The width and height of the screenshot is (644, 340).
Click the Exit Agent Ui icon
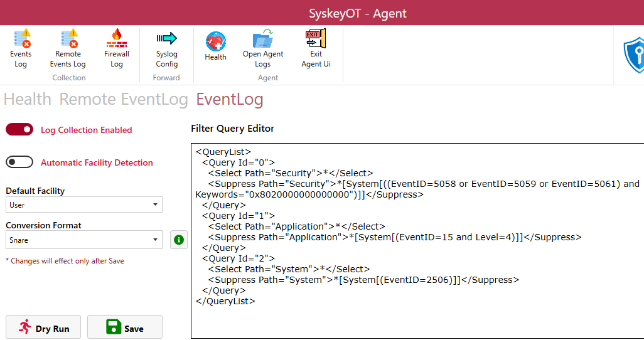click(316, 40)
